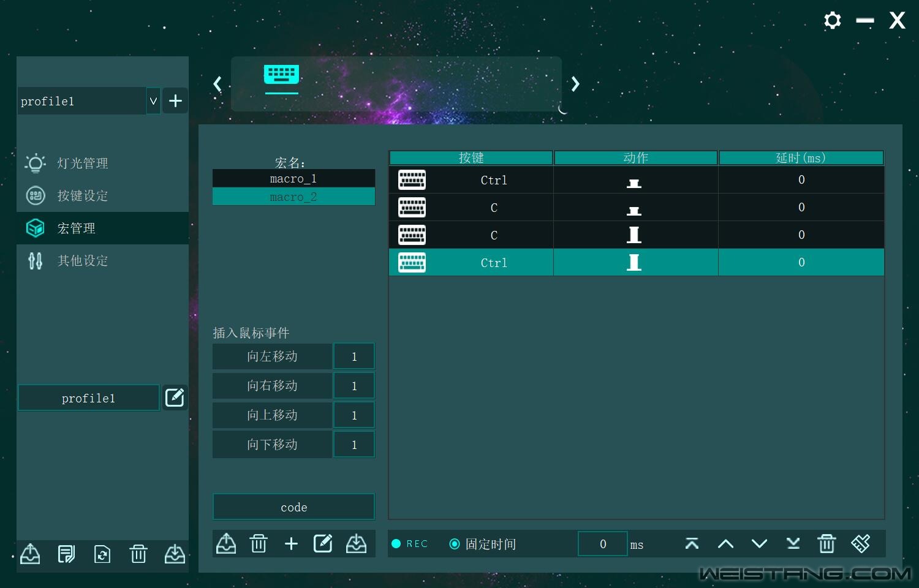Clear all steps with brush icon
The height and width of the screenshot is (588, 919).
pos(861,543)
